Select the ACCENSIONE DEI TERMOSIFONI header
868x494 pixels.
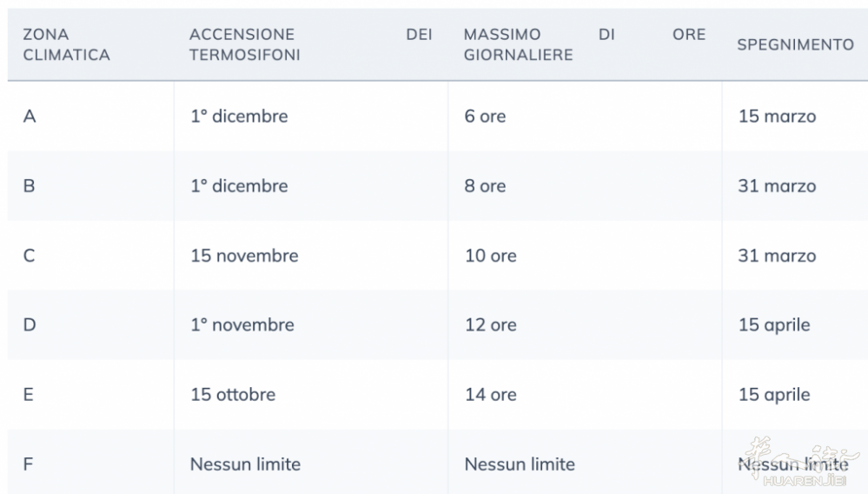310,44
